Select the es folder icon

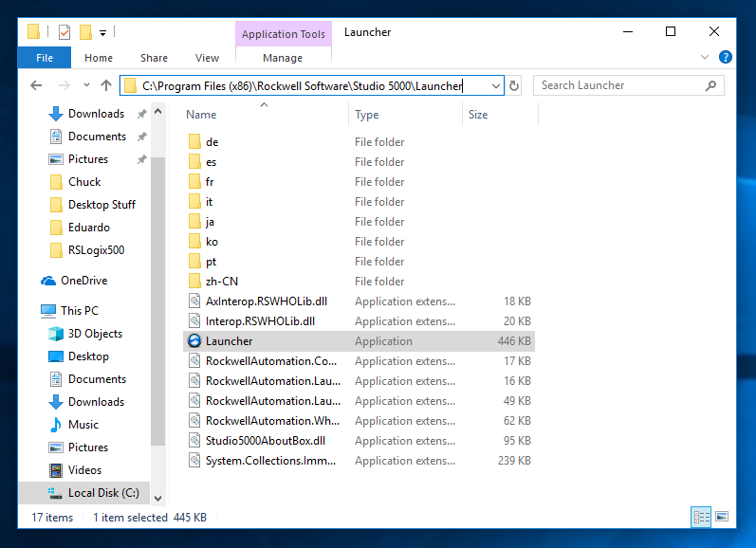pyautogui.click(x=194, y=161)
